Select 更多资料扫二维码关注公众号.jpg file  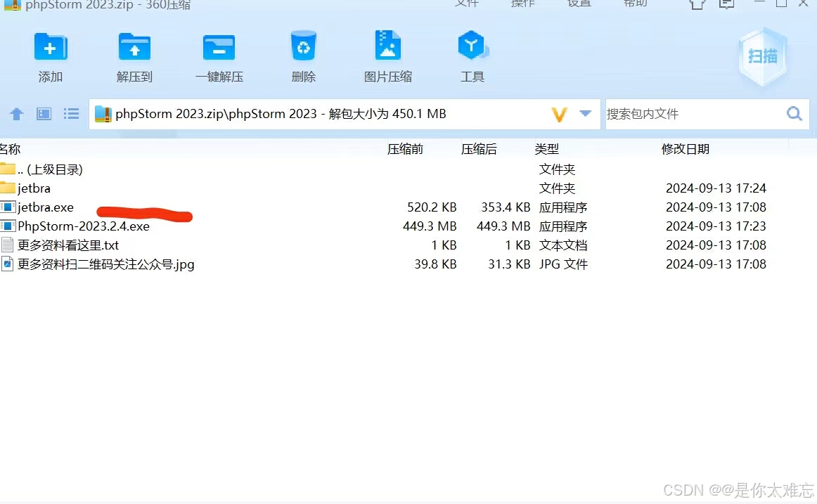pos(105,264)
